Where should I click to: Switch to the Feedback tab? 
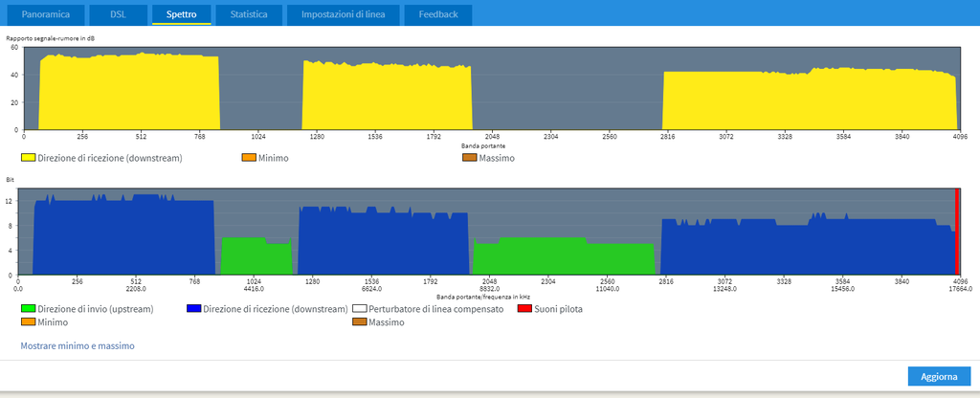pos(437,14)
